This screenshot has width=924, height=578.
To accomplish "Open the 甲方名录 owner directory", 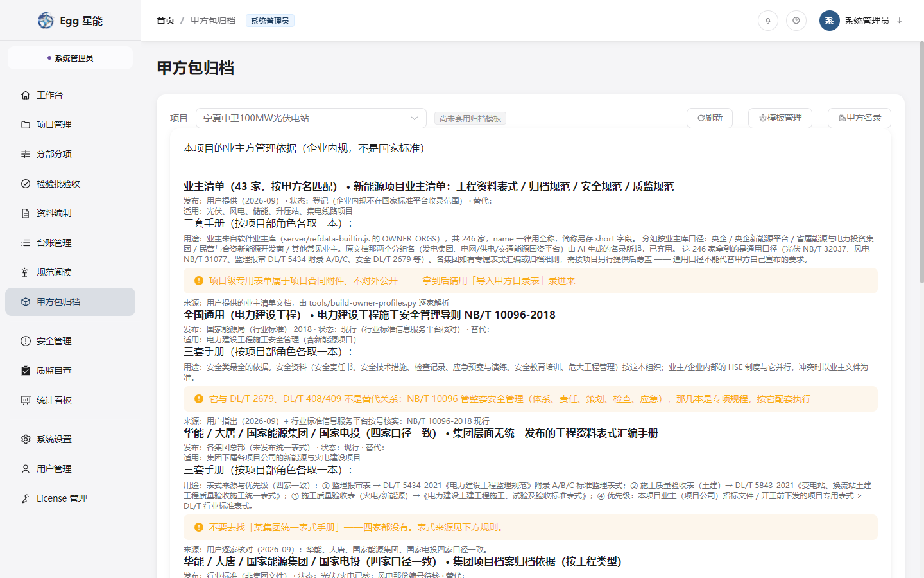I will pos(859,118).
